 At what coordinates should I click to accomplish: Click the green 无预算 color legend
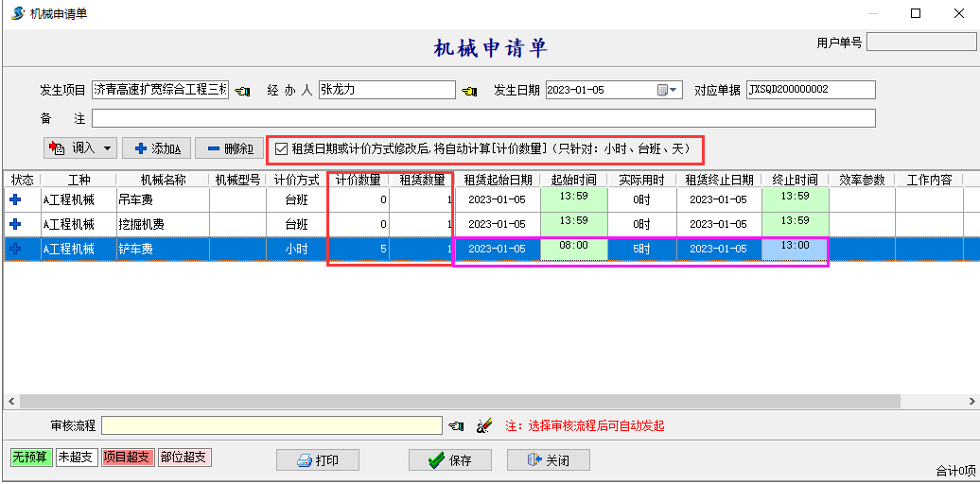(x=27, y=458)
